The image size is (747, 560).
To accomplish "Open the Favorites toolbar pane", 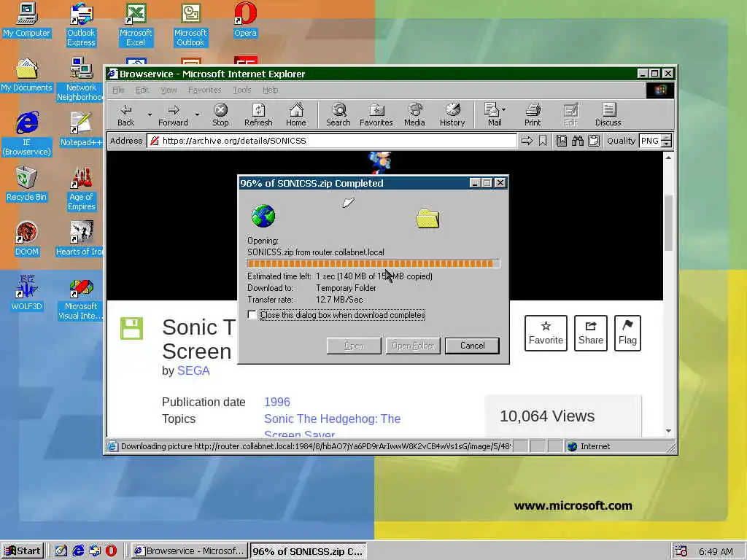I will (x=376, y=115).
